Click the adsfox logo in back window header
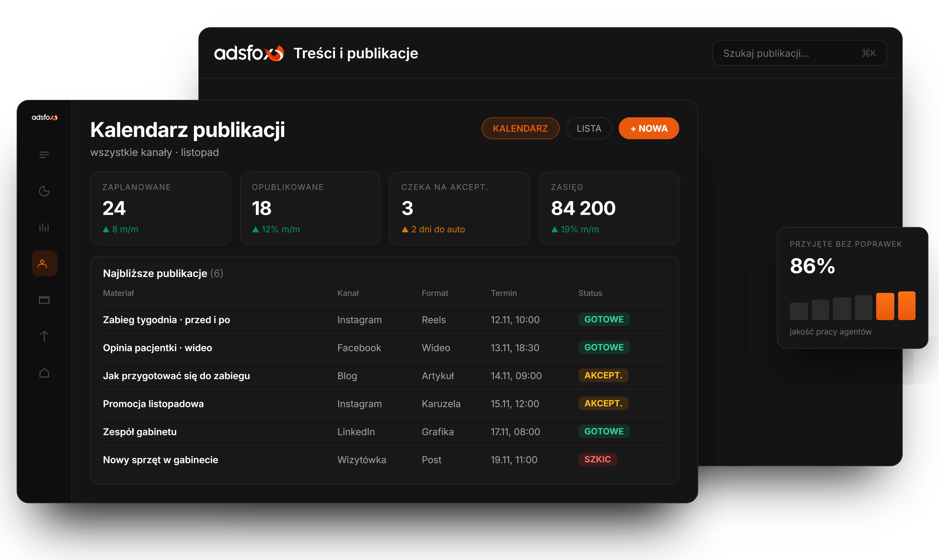The width and height of the screenshot is (939, 560). click(249, 53)
